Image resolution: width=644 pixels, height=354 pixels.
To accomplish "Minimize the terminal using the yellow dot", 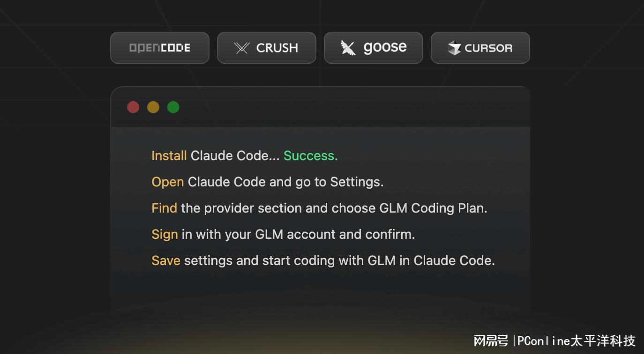I will click(x=153, y=107).
